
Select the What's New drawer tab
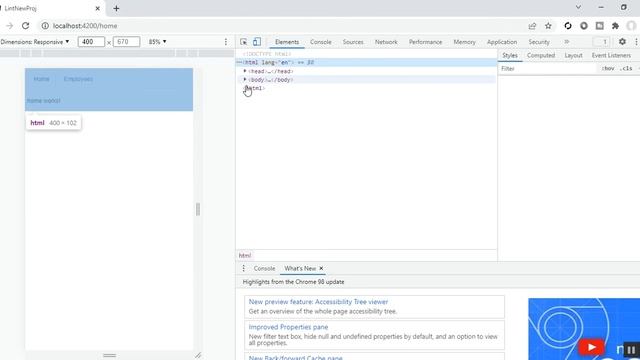click(x=300, y=268)
